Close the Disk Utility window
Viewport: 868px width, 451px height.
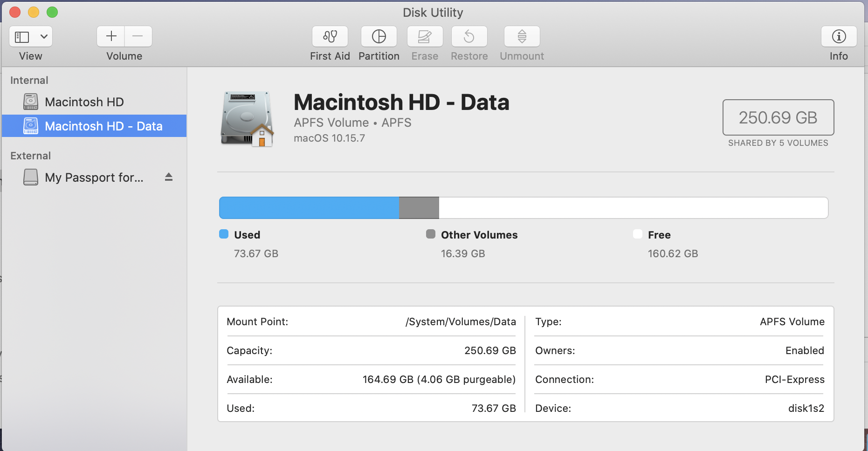point(15,12)
